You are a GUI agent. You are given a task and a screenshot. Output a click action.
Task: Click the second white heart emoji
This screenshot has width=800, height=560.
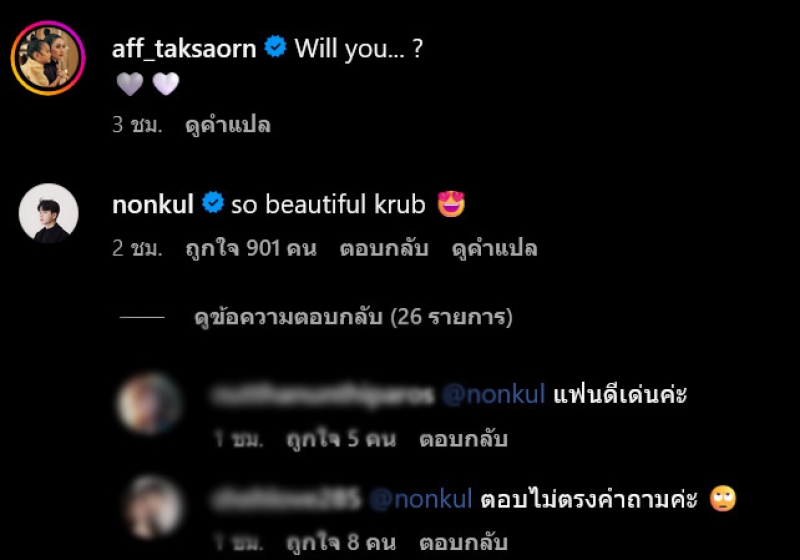point(166,84)
